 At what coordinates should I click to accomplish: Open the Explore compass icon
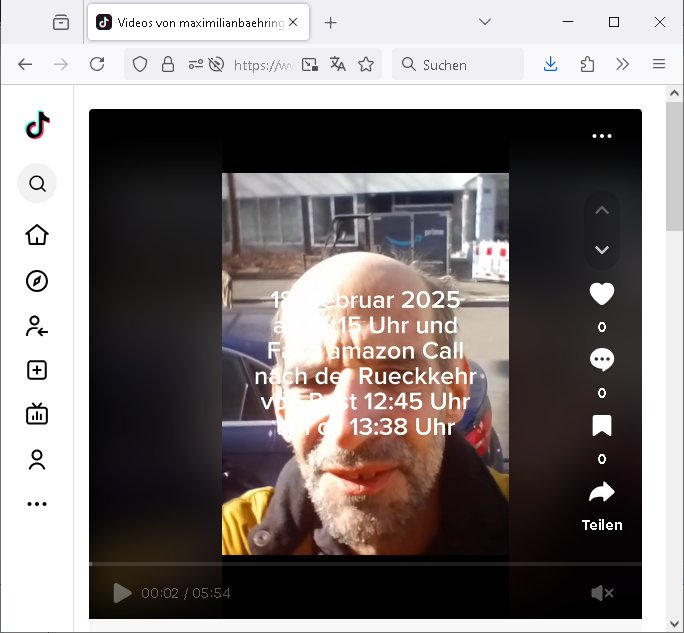(37, 281)
